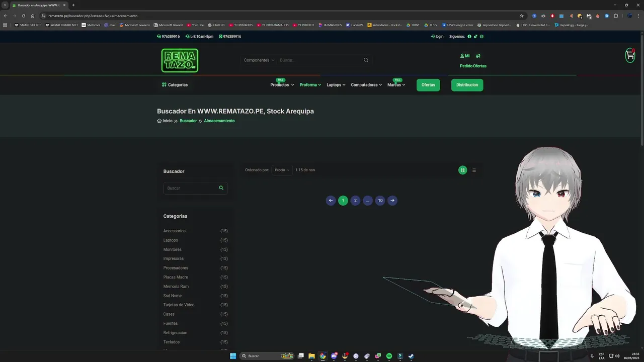644x362 pixels.
Task: Expand the Productos menu
Action: [x=282, y=85]
